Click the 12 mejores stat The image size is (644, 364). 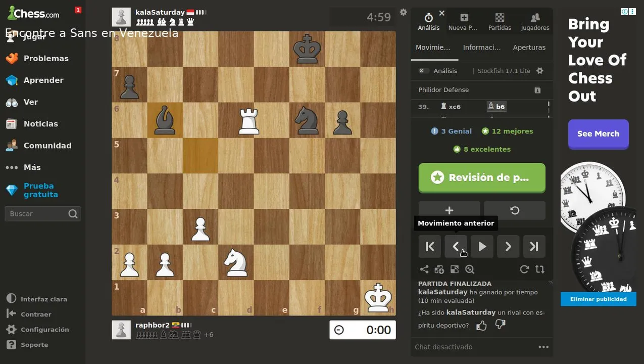click(507, 131)
